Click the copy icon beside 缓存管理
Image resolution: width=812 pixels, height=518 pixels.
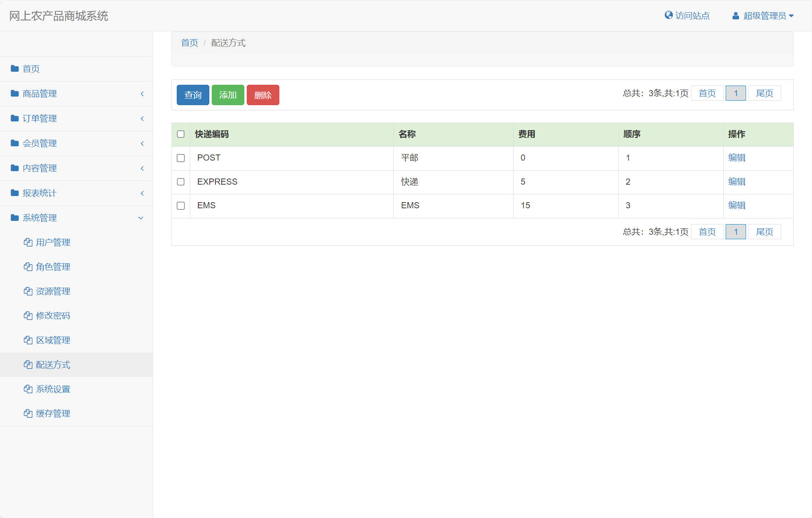click(28, 414)
